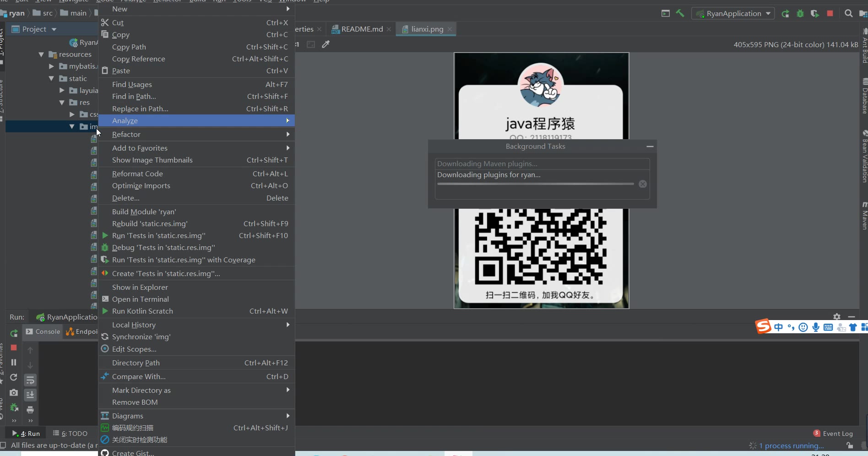This screenshot has width=868, height=456.
Task: Open the Project view dropdown
Action: coord(54,29)
